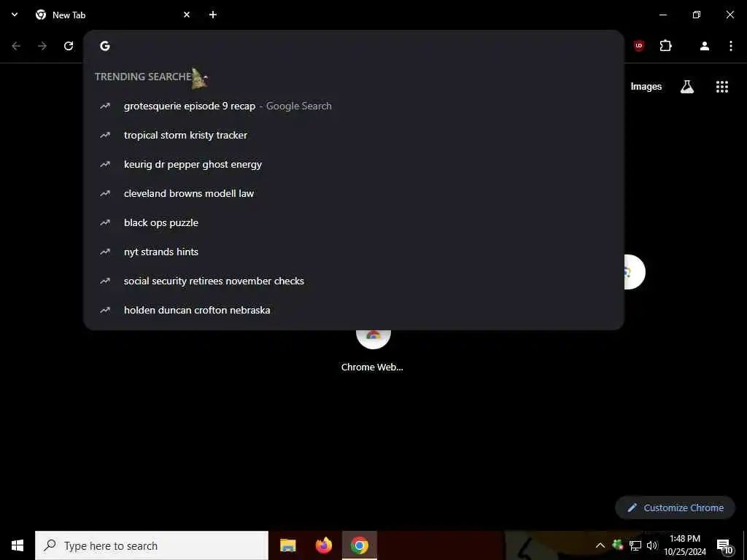
Task: Select social security retirees november checks
Action: click(354, 281)
